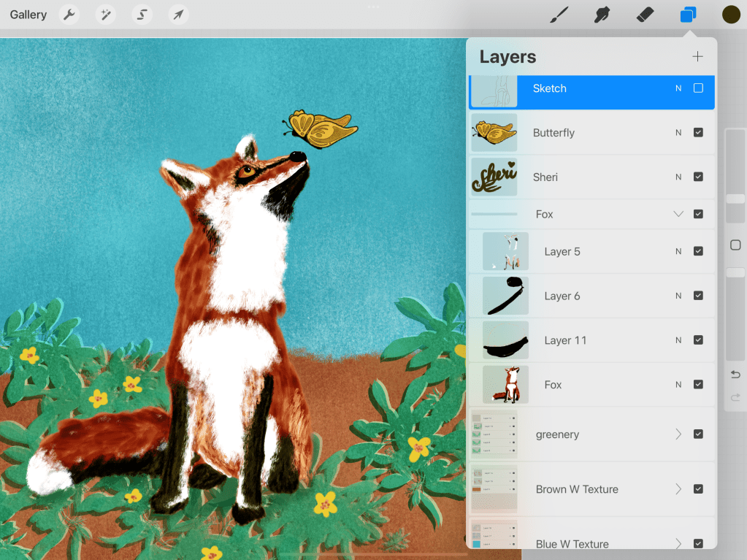
Task: Open the Actions wrench menu
Action: click(x=69, y=15)
